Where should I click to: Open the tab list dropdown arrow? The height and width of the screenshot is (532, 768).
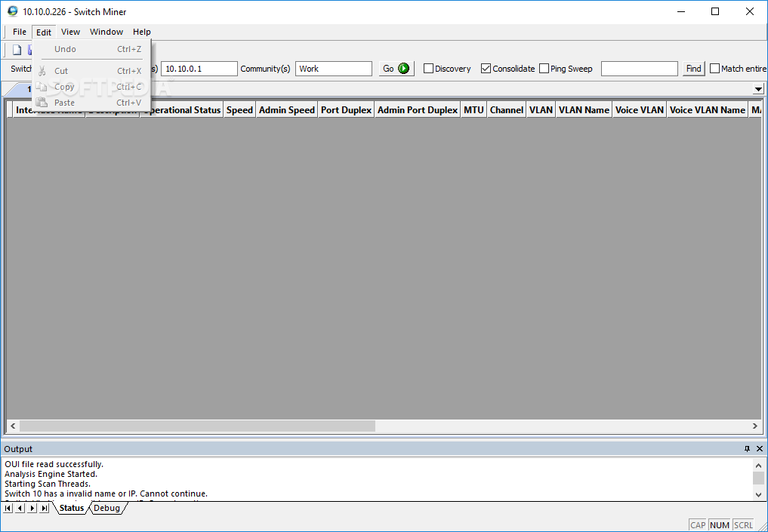pos(758,89)
